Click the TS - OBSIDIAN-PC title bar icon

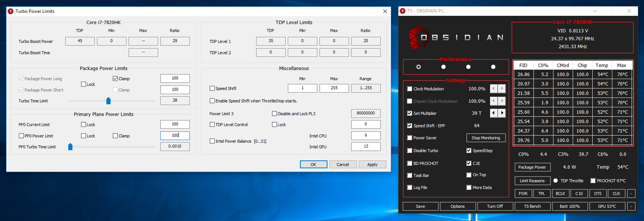(x=403, y=11)
